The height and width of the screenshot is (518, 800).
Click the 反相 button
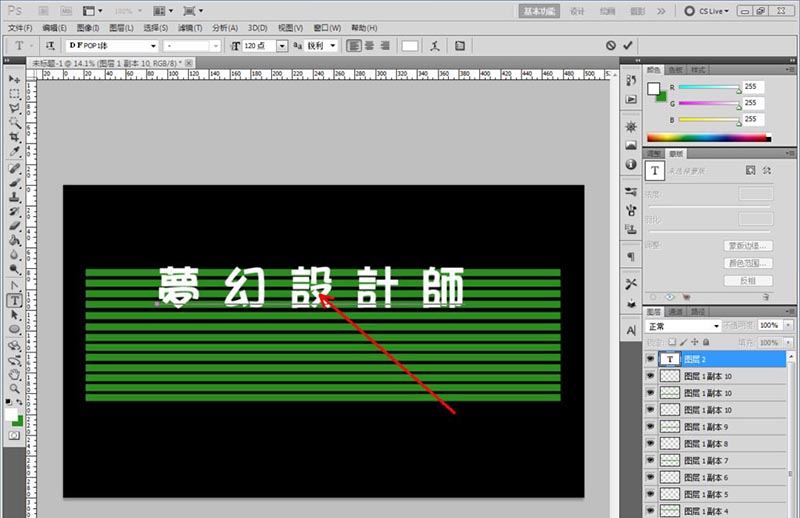coord(748,281)
